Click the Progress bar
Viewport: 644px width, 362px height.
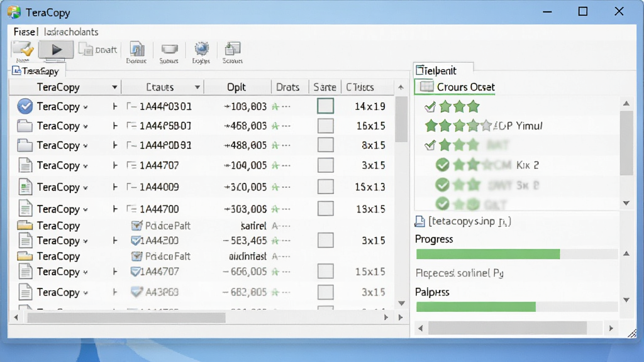pos(517,254)
